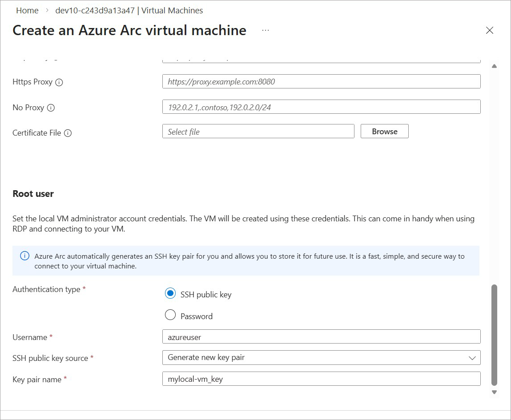Open the more options ellipsis menu
Screen dimensions: 511x420
tap(266, 30)
